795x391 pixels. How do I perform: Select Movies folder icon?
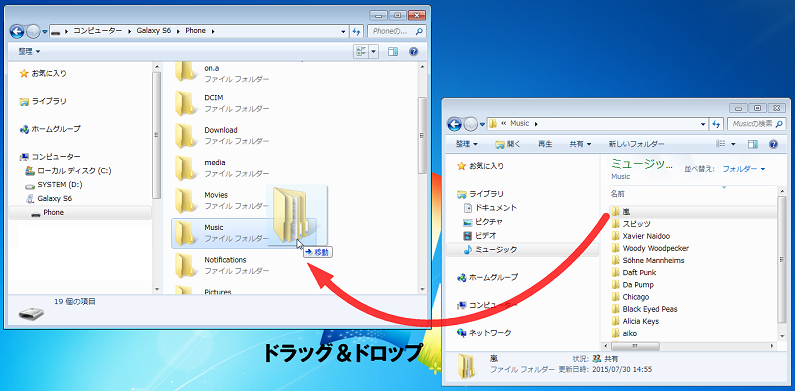[185, 200]
